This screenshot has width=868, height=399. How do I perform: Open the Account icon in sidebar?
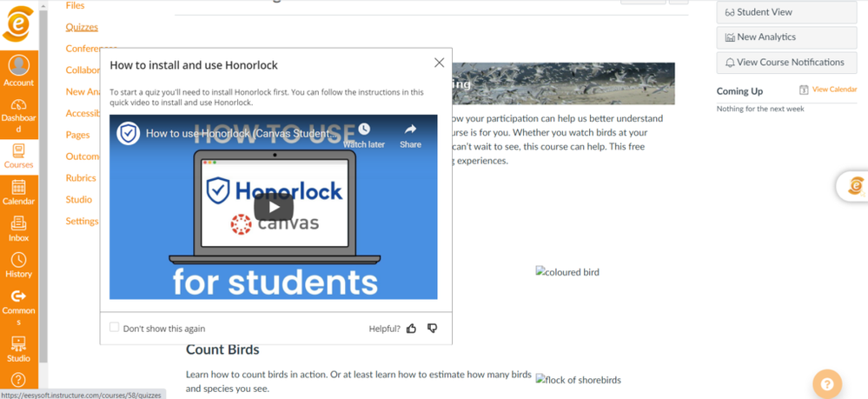(x=18, y=70)
